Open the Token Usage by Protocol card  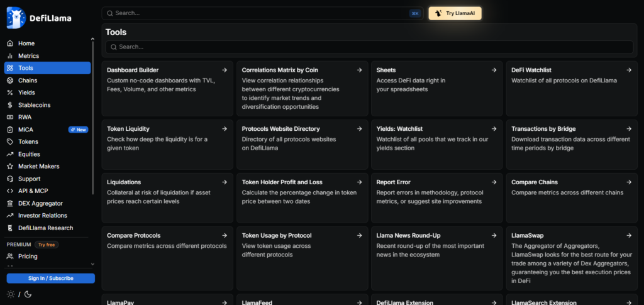point(303,258)
